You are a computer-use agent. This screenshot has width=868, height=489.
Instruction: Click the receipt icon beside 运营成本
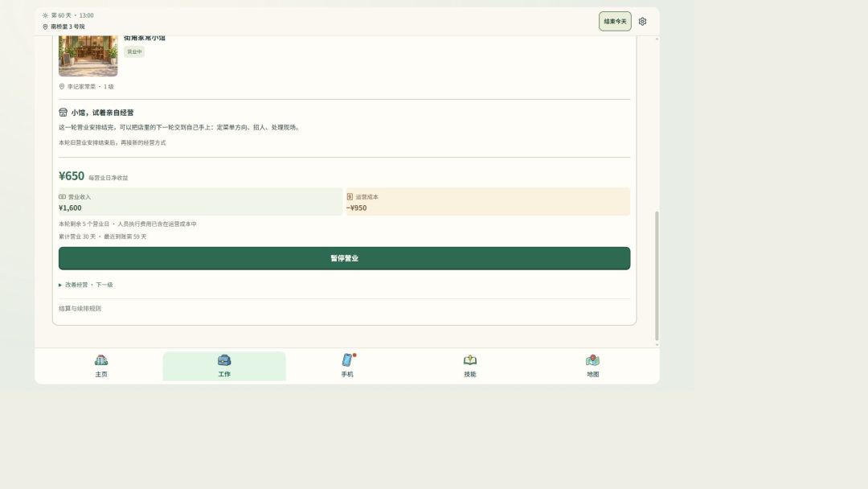[x=350, y=196]
